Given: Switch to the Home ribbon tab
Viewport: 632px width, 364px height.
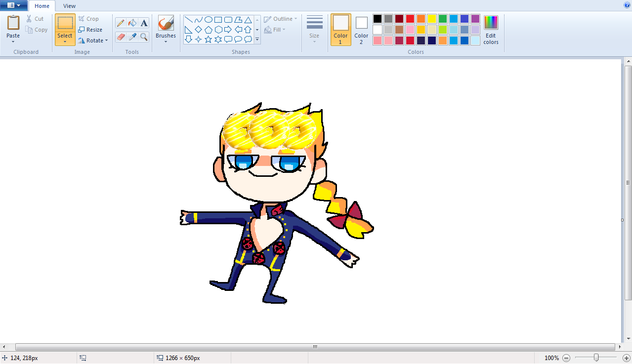Looking at the screenshot, I should coord(42,6).
